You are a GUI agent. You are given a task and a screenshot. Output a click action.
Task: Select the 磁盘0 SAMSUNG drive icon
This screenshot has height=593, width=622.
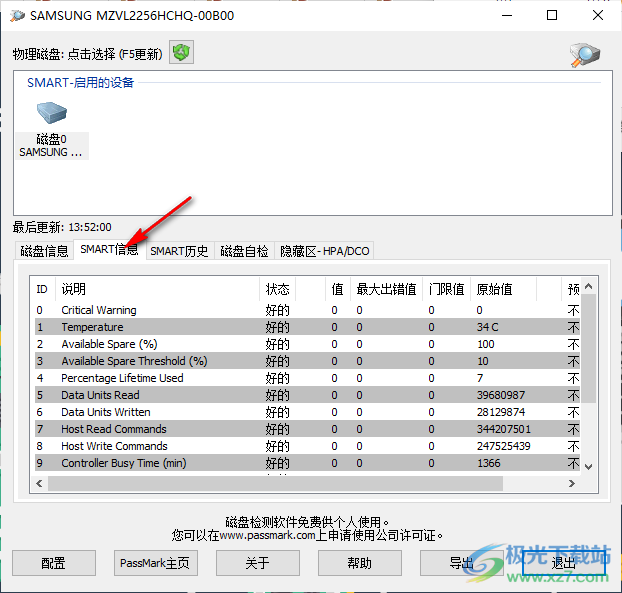pos(52,129)
